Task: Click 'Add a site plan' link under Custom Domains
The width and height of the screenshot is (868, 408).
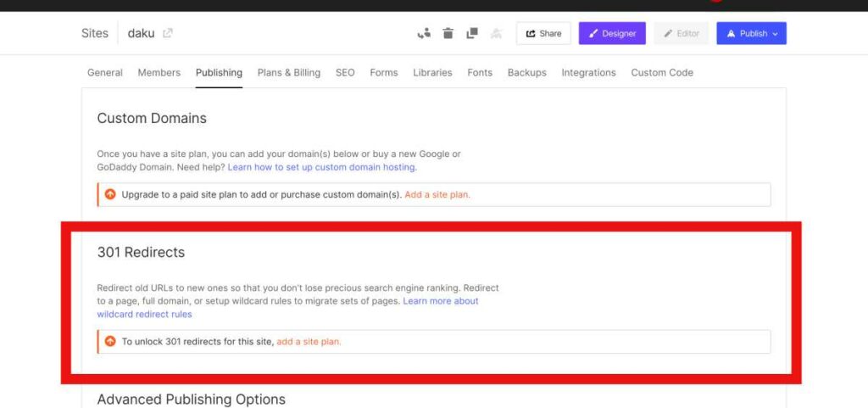Action: click(437, 194)
